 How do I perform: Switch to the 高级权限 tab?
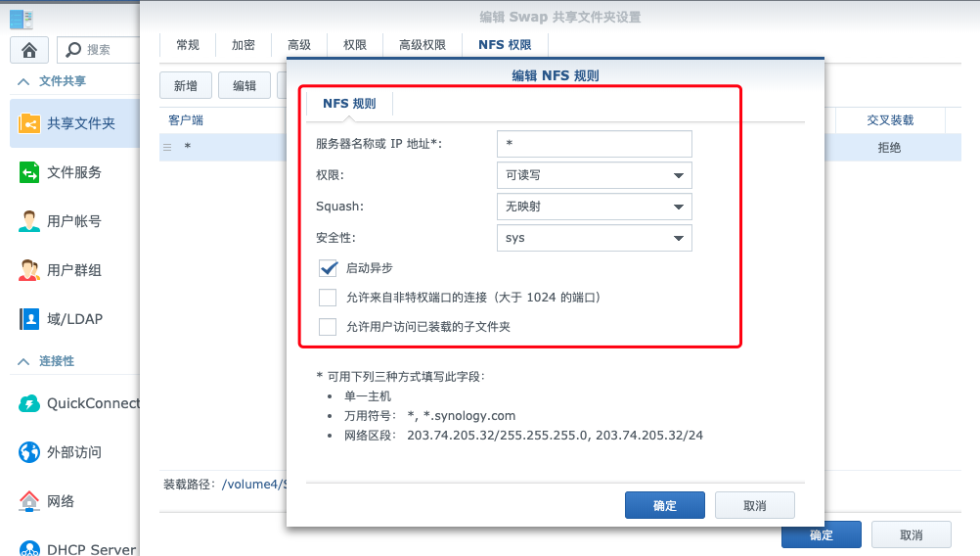[x=423, y=45]
